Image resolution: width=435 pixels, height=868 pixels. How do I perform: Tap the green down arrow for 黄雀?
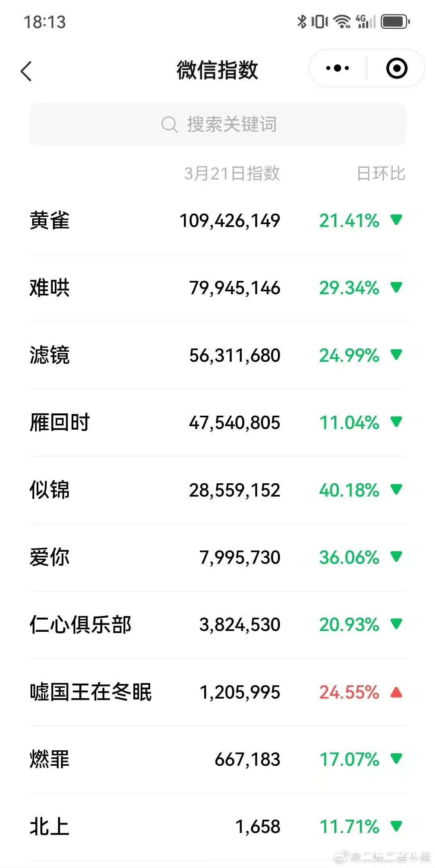(396, 220)
